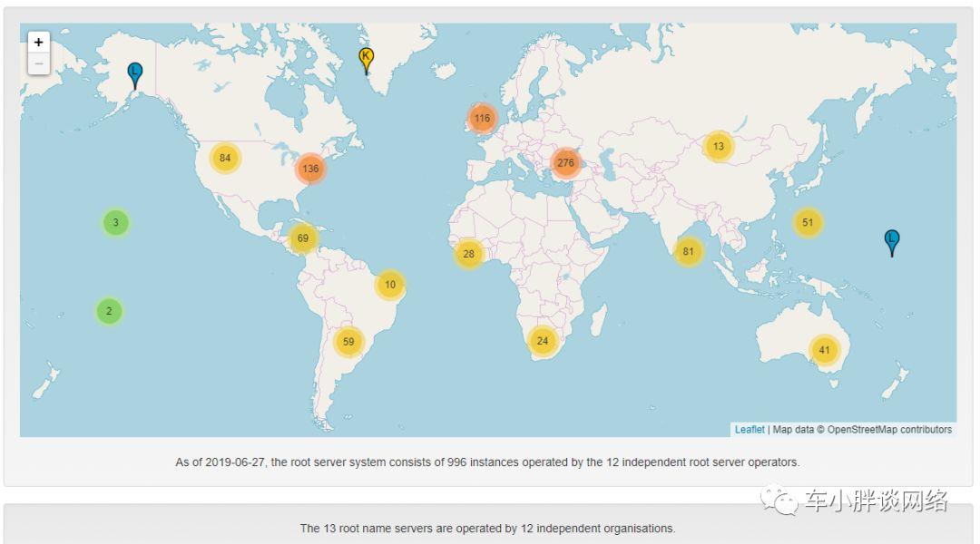Open the 136 cluster on US east coast
Image resolution: width=980 pixels, height=544 pixels.
pyautogui.click(x=310, y=169)
